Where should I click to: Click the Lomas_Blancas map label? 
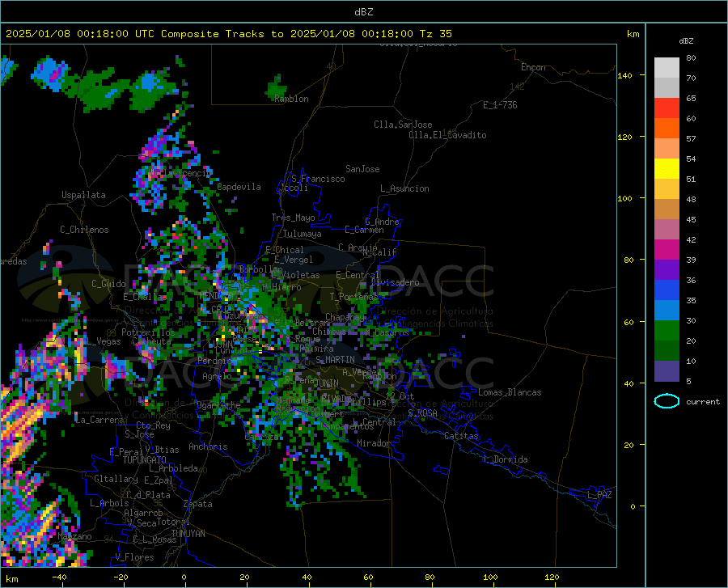(x=510, y=392)
